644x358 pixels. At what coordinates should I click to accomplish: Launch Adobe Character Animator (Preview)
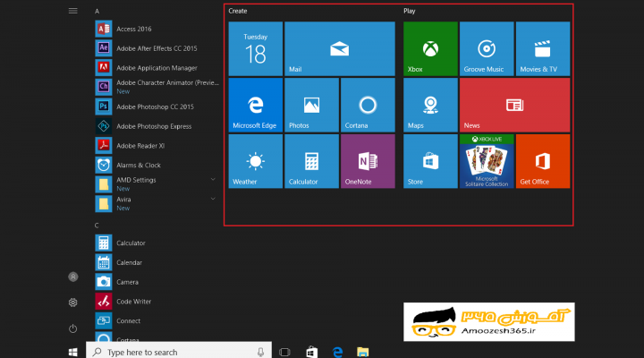157,87
